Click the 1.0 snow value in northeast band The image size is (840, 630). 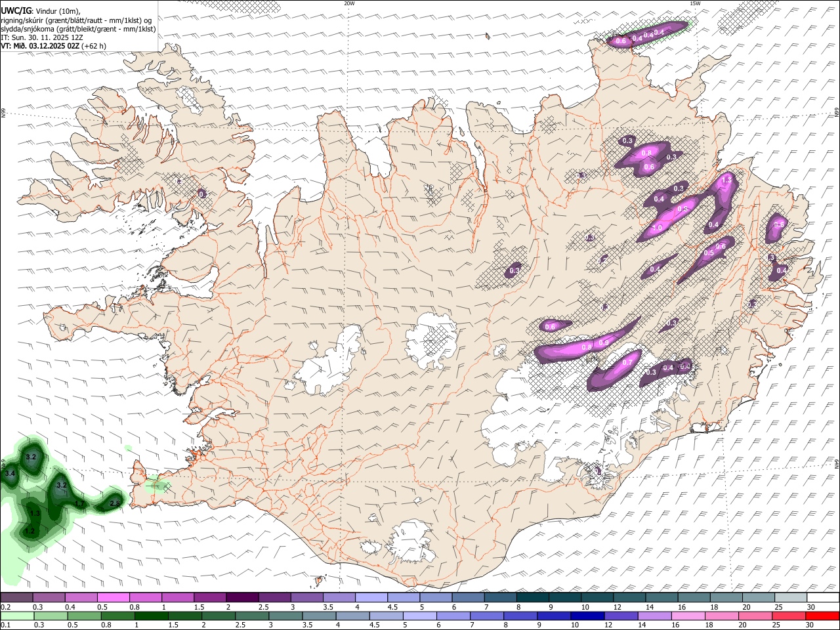[656, 227]
